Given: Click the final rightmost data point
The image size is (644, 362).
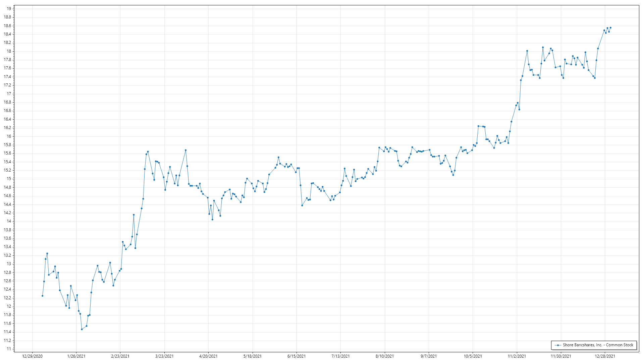Looking at the screenshot, I should point(610,27).
